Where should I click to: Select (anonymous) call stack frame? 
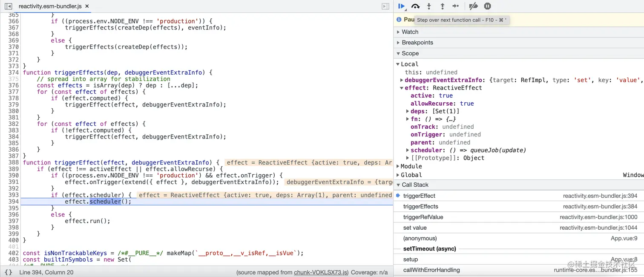coord(519,239)
